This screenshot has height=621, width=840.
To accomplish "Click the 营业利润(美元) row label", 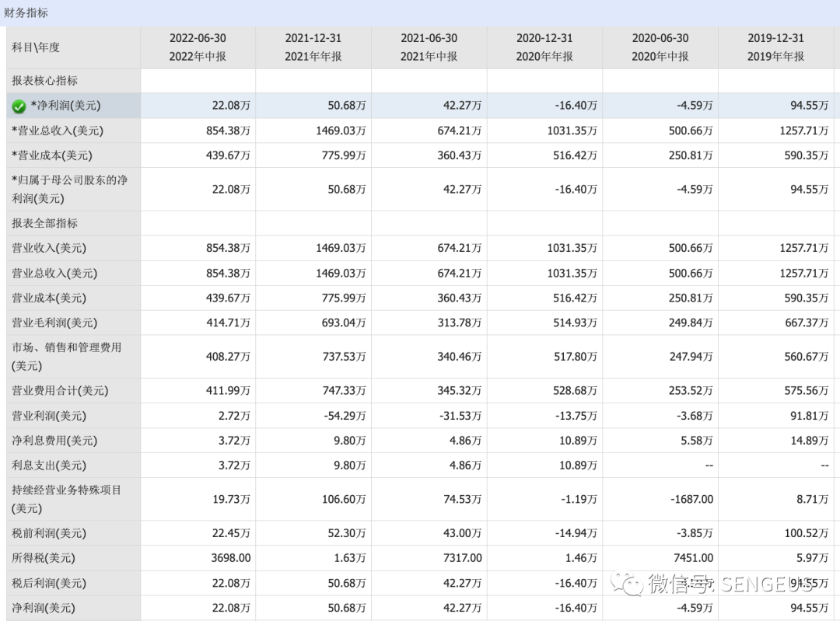I will [49, 416].
